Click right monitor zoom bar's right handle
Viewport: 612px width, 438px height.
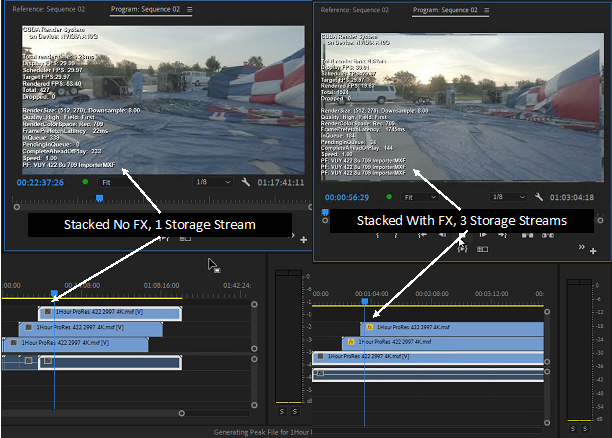click(x=600, y=220)
